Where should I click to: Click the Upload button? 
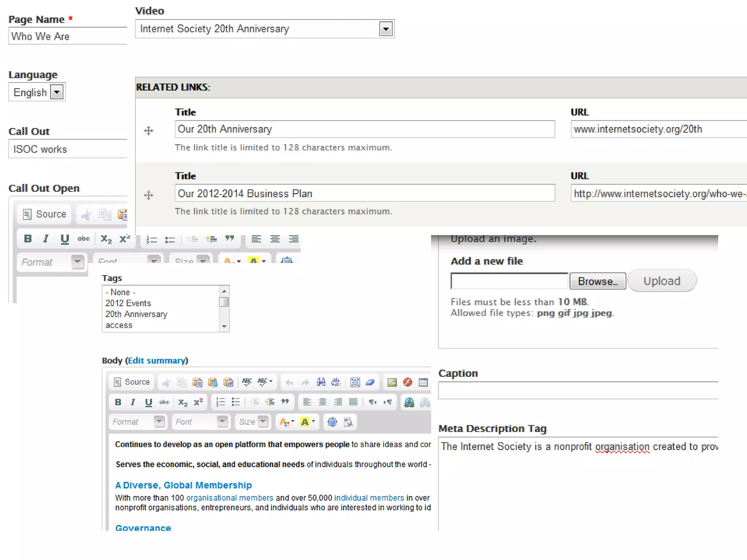[x=661, y=281]
